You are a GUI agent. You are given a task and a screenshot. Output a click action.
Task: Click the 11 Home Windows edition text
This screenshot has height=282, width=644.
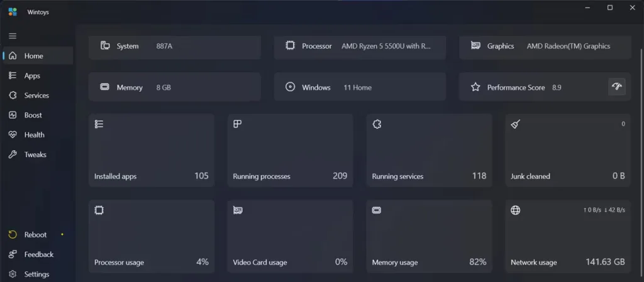click(x=357, y=87)
